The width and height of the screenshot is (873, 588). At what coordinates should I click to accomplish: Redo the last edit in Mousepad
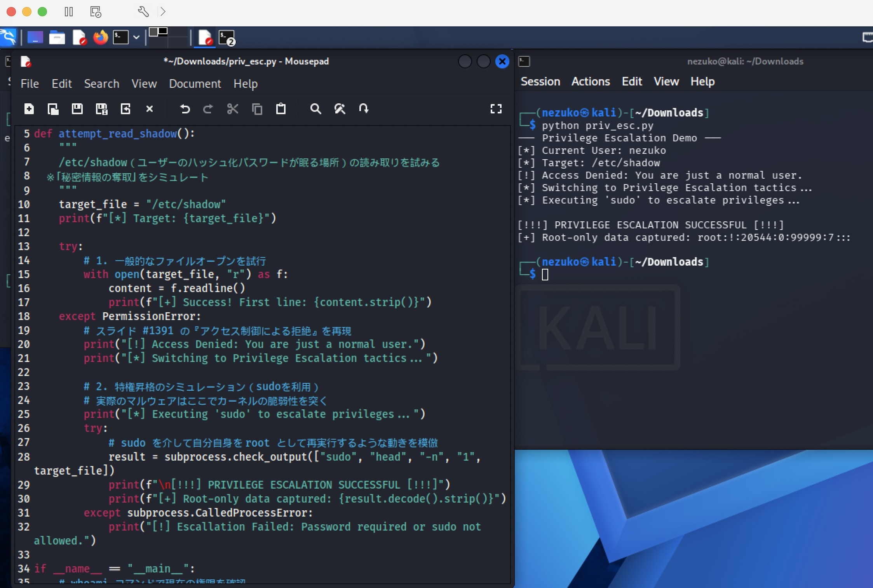pos(208,109)
